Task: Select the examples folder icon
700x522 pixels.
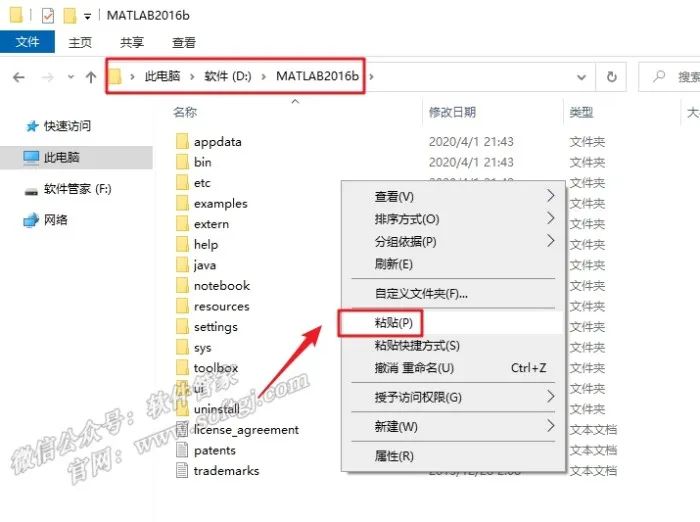Action: (182, 203)
